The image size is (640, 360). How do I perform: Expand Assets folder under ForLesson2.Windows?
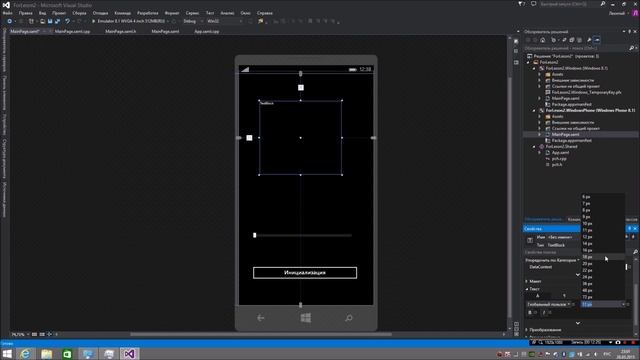tap(540, 75)
